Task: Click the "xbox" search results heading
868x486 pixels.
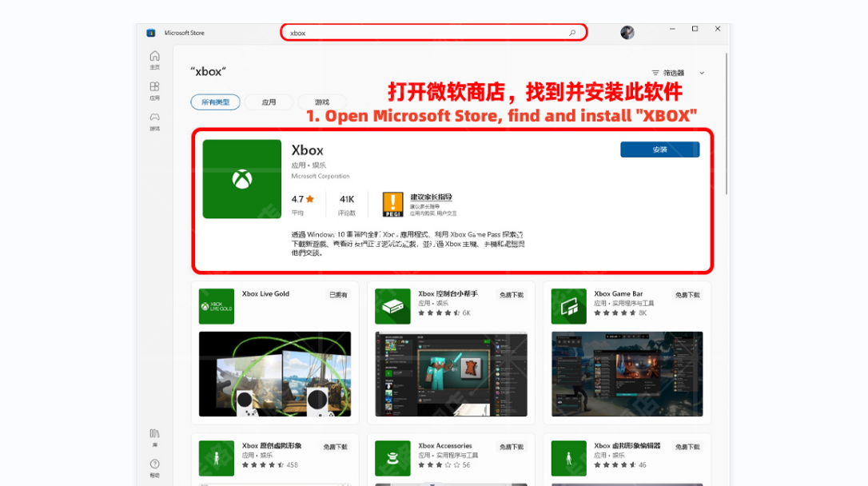Action: 208,71
